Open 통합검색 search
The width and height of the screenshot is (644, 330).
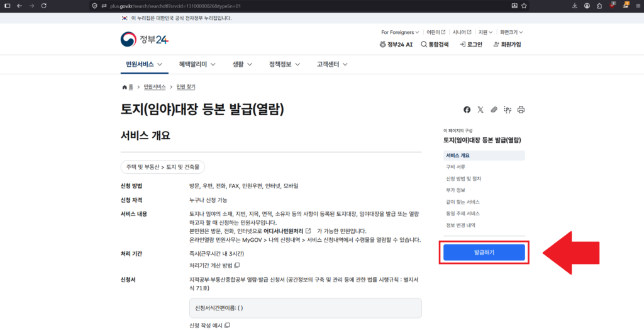click(x=435, y=45)
